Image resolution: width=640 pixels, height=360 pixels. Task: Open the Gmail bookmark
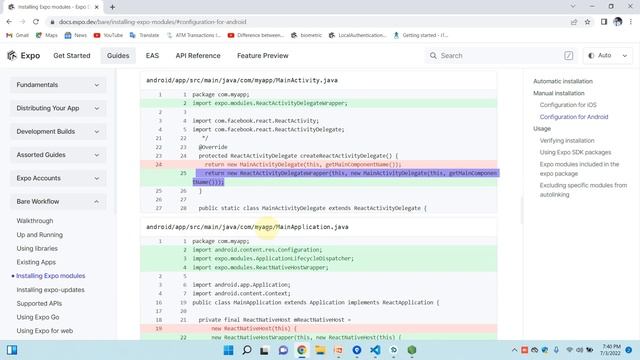coord(18,35)
